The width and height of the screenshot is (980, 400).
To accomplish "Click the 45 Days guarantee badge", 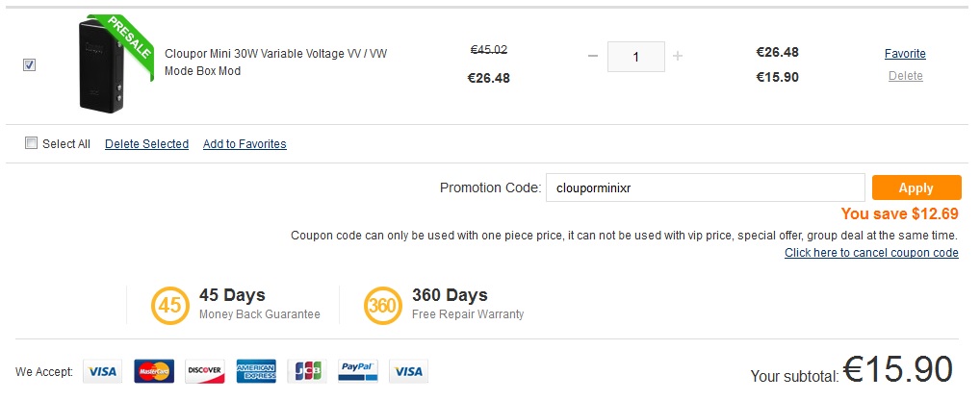I will click(x=169, y=306).
